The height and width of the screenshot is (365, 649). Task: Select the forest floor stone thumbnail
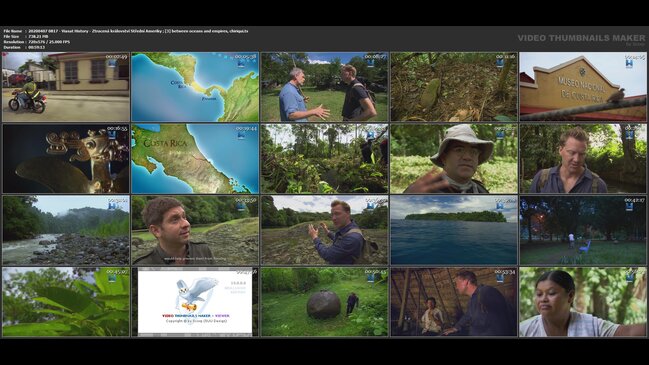click(454, 87)
